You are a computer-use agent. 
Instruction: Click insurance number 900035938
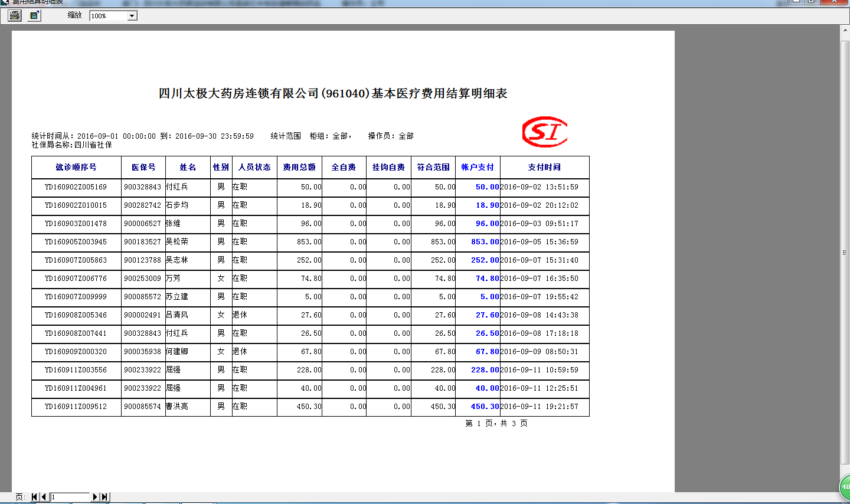click(142, 352)
